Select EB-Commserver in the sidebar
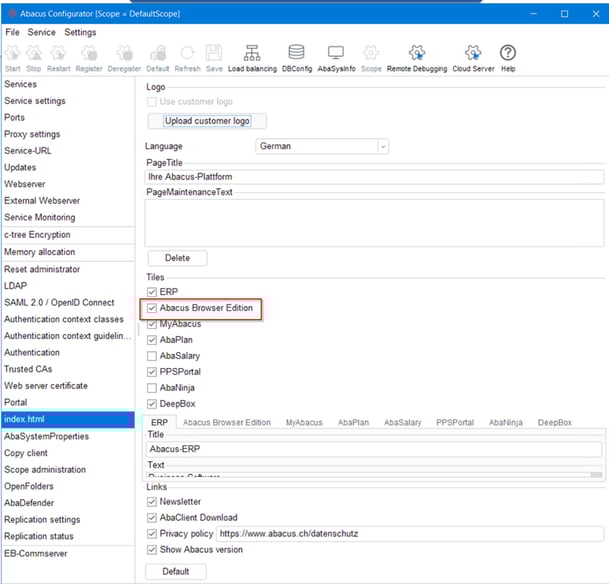Viewport: 609px width, 584px height. 68,554
